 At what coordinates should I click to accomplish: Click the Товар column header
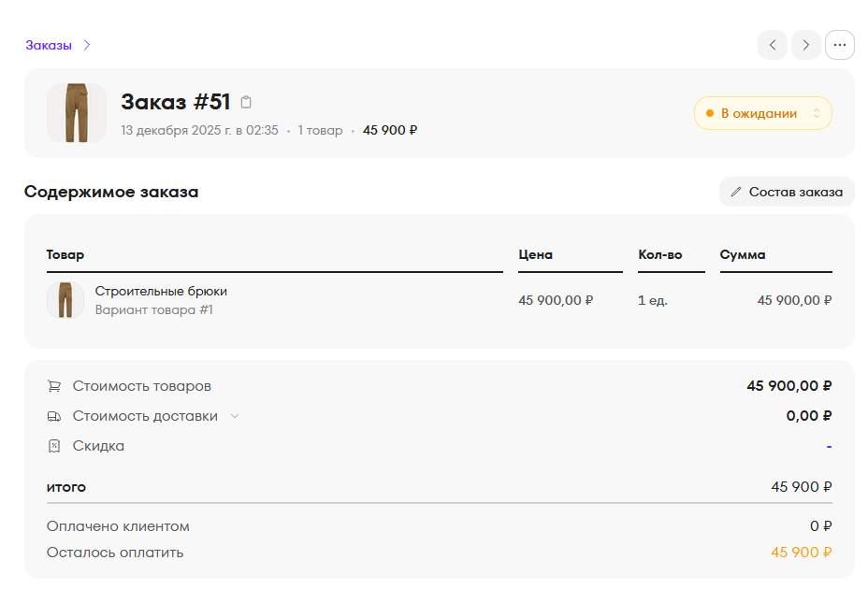coord(65,254)
